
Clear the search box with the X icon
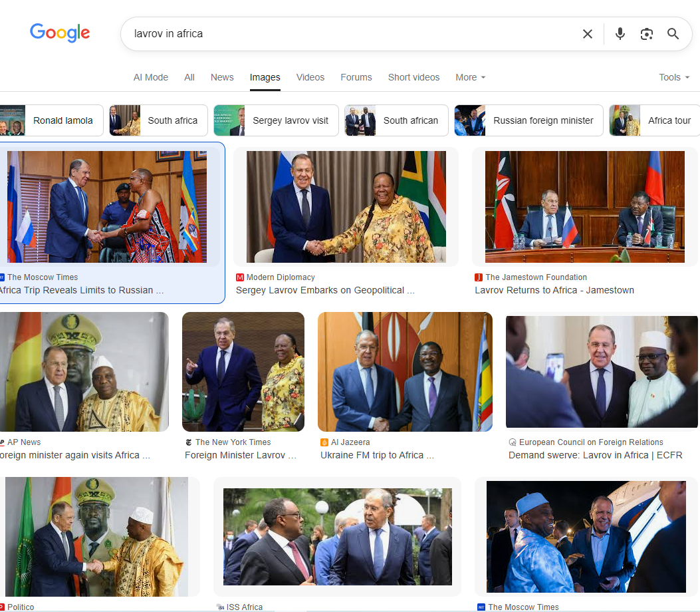tap(588, 34)
